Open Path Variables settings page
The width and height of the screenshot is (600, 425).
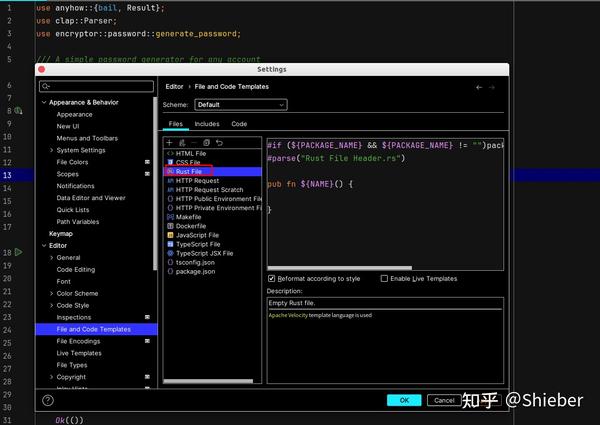pos(78,222)
